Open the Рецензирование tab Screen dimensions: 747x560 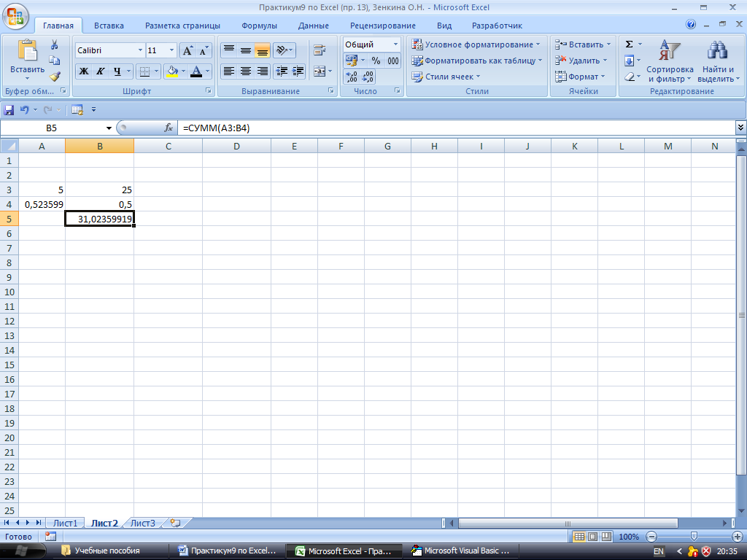(382, 26)
